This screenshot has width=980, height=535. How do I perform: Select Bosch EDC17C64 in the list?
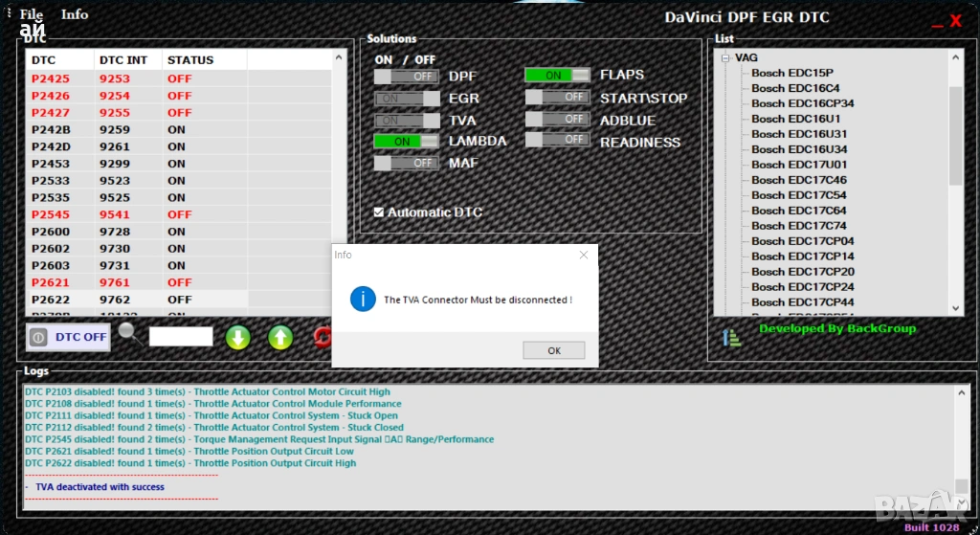799,211
